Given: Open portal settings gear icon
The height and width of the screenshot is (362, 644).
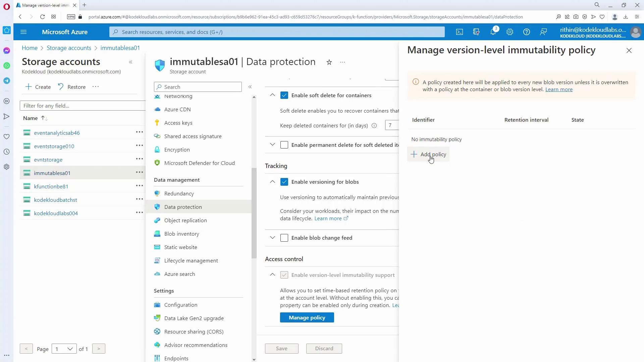Looking at the screenshot, I should (509, 32).
